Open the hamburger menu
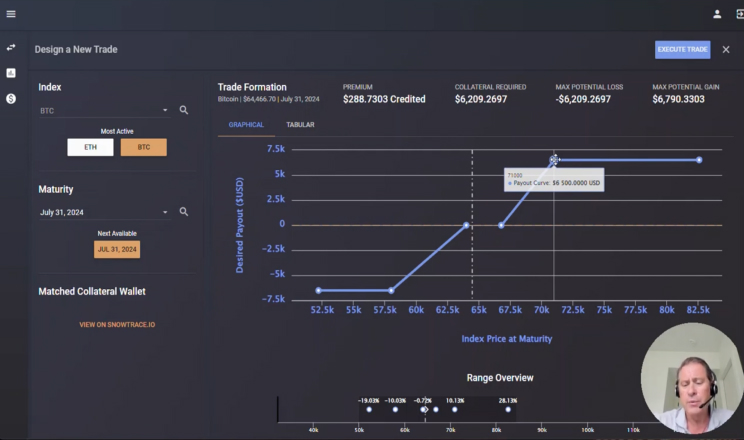The width and height of the screenshot is (744, 440). [11, 14]
